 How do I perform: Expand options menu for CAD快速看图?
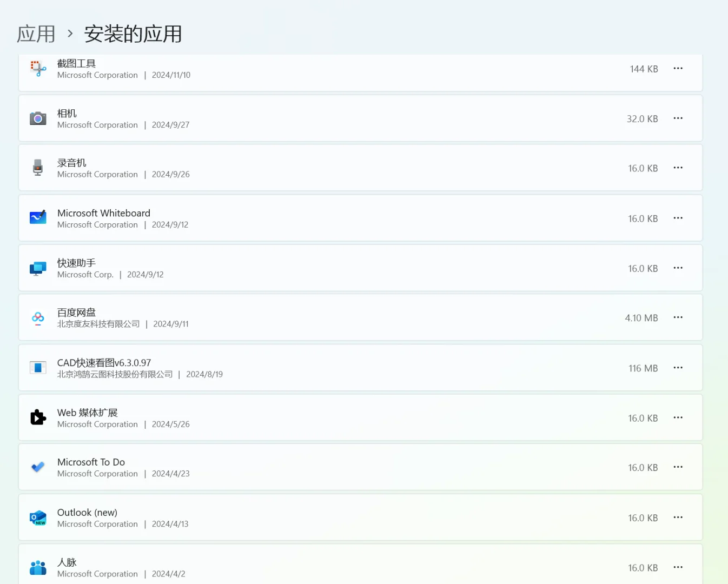point(678,367)
